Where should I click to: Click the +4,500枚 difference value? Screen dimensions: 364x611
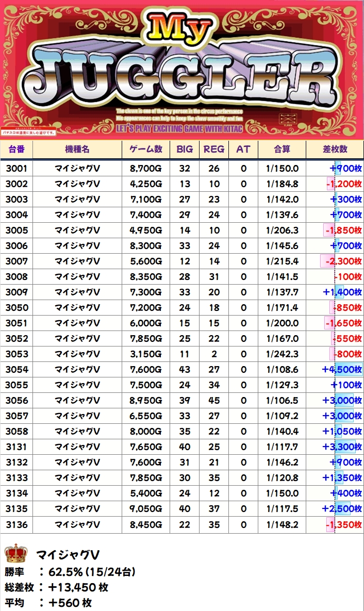point(342,369)
